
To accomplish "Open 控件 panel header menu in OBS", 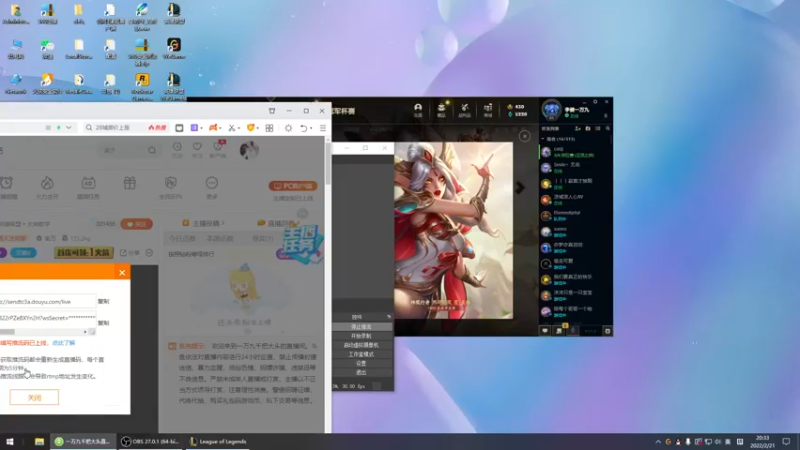I will (x=389, y=317).
